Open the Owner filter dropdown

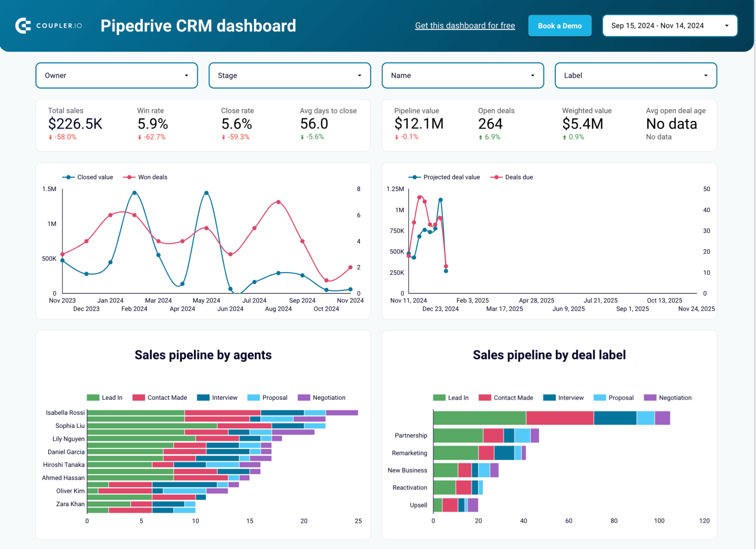[x=116, y=75]
